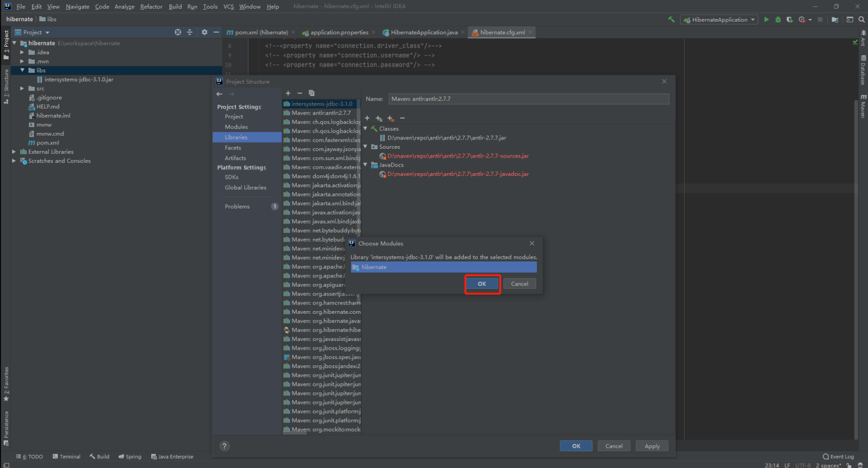Run HibernateApplication with the green play icon
Screen dimensions: 868x468
[x=767, y=20]
